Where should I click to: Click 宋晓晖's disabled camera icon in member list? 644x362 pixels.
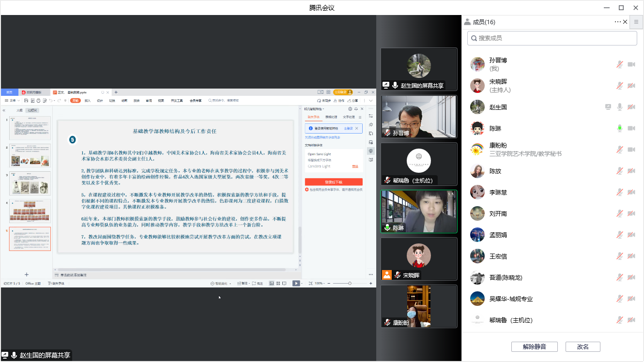[631, 86]
